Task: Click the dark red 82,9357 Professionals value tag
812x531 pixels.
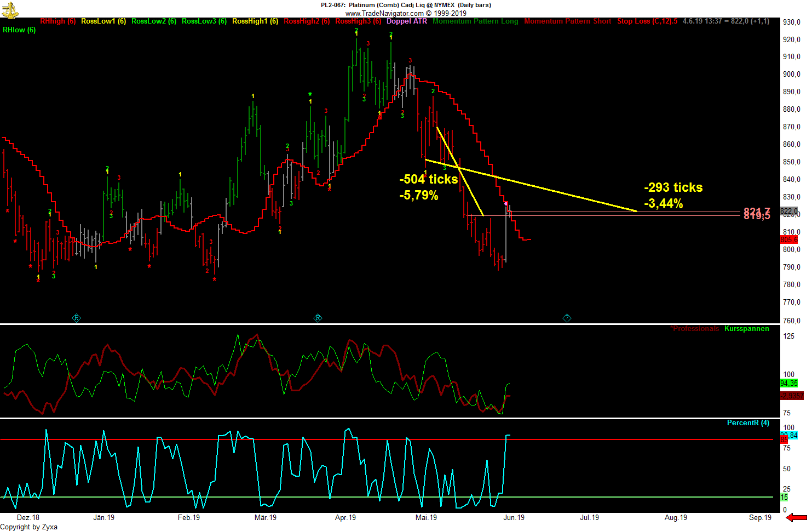Action: tap(792, 396)
